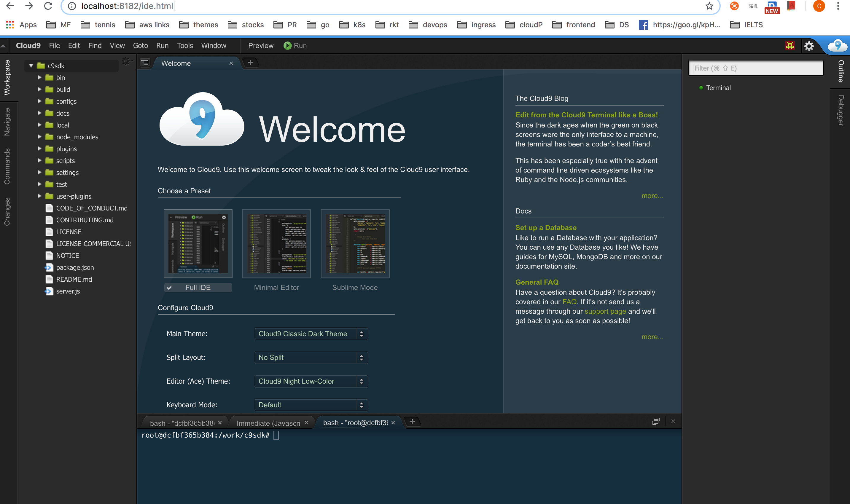Toggle the Outline side panel

(841, 71)
